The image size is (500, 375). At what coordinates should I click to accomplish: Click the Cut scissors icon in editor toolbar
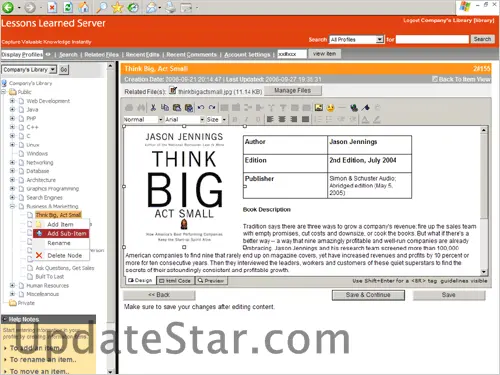pos(153,108)
